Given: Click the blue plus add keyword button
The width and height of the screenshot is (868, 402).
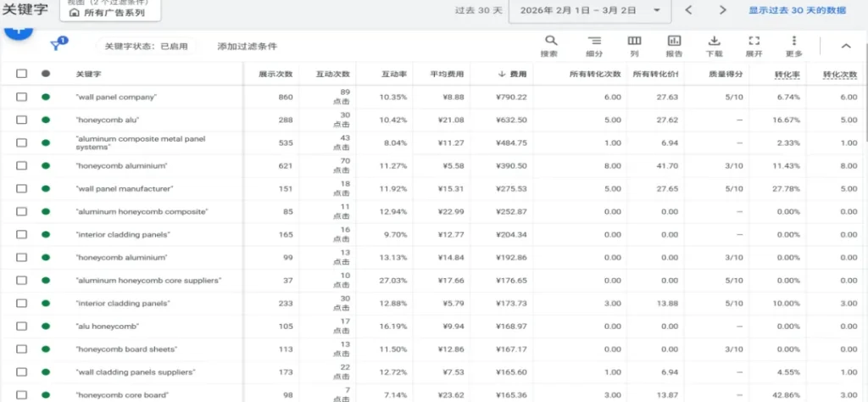Looking at the screenshot, I should [x=19, y=32].
